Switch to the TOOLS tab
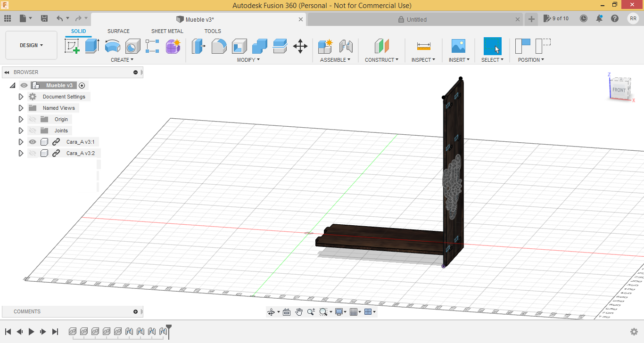This screenshot has width=644, height=343. coord(213,31)
